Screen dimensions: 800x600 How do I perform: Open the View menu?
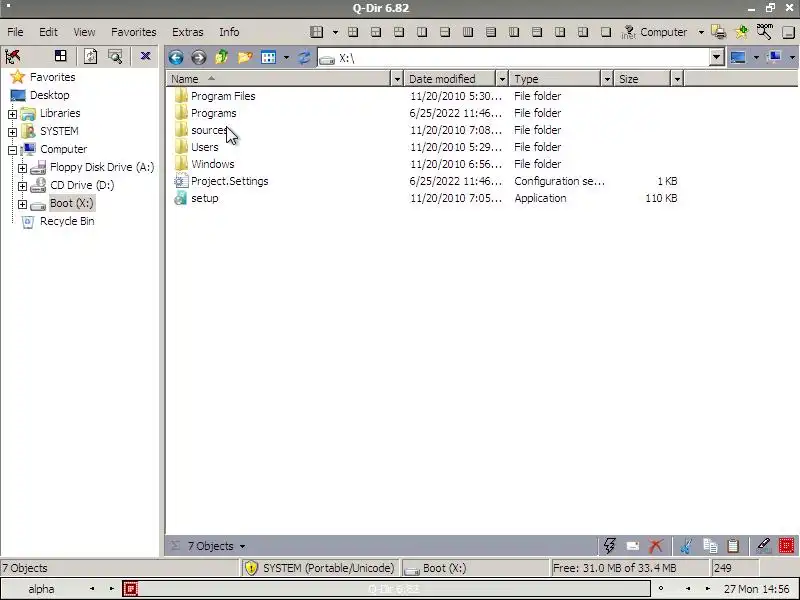[x=84, y=32]
